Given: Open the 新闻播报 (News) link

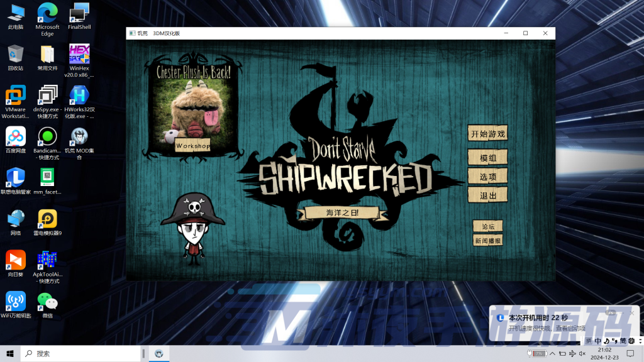Looking at the screenshot, I should [487, 241].
